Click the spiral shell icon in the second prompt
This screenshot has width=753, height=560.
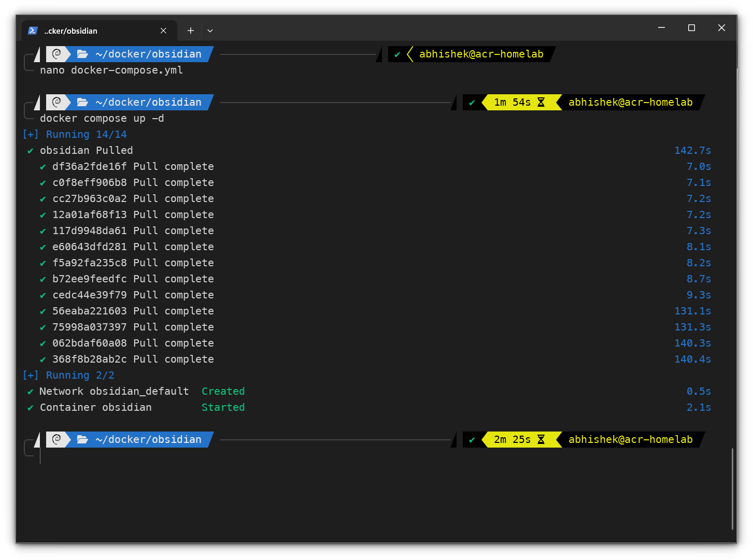click(x=57, y=102)
